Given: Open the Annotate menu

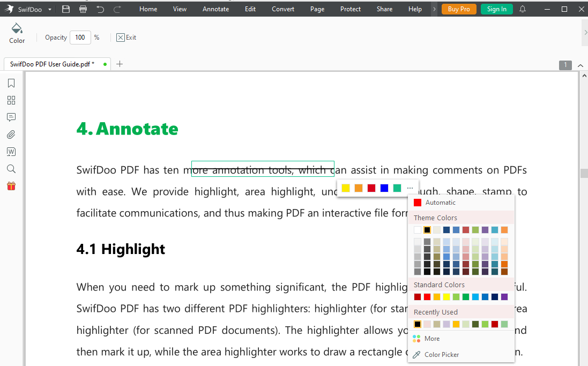Looking at the screenshot, I should point(215,9).
